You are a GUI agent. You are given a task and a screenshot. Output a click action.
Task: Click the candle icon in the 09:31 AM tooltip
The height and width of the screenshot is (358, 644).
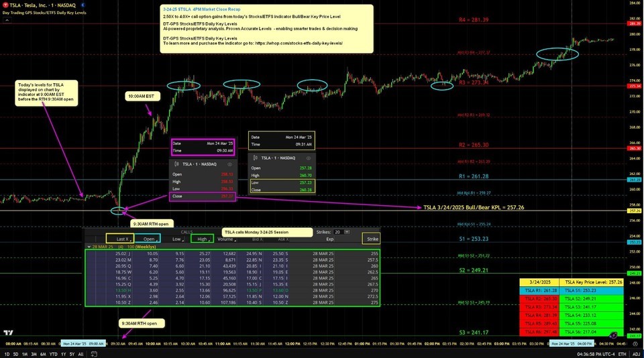click(255, 158)
